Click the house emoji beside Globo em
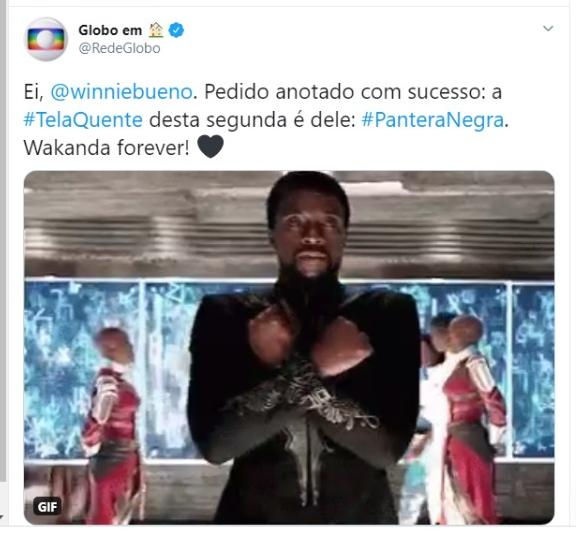Image resolution: width=576 pixels, height=552 pixels. click(x=156, y=30)
